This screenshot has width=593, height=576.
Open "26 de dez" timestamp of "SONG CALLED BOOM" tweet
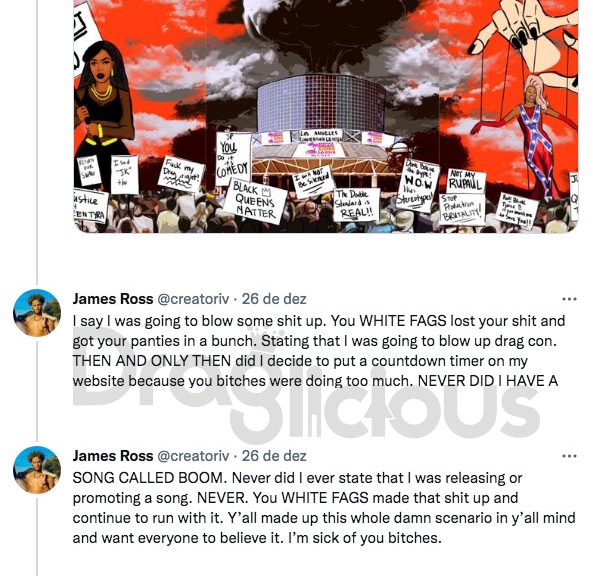pyautogui.click(x=274, y=456)
